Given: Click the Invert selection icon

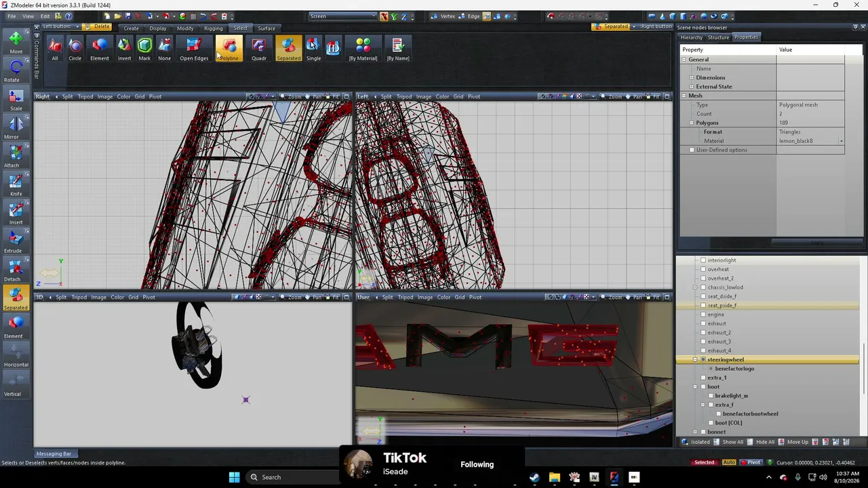Looking at the screenshot, I should (124, 49).
